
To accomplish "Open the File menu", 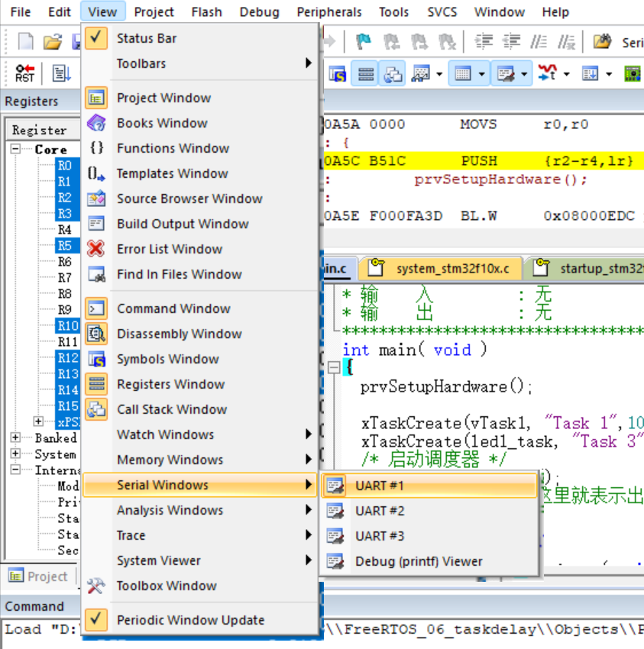I will (21, 12).
